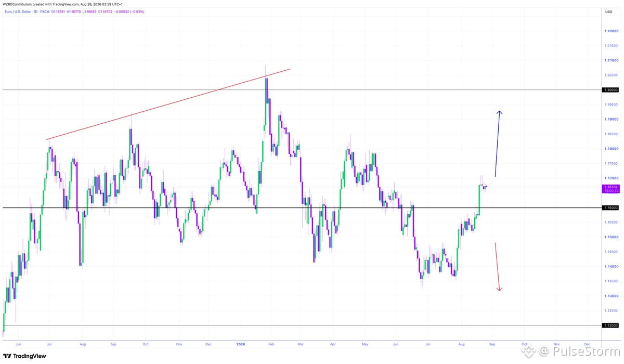Viewport: 624px width, 364px height.
Task: Click the 'USD' currency label on price axis
Action: pos(608,11)
